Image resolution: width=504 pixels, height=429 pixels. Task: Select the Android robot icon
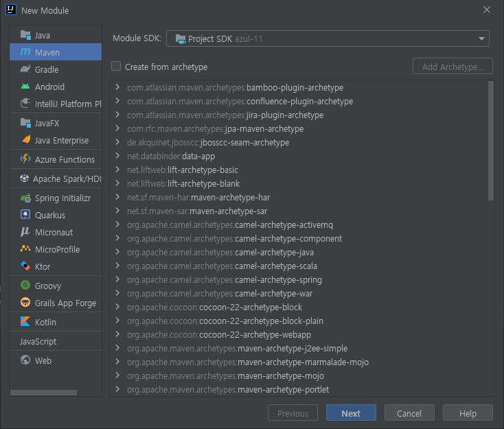25,86
